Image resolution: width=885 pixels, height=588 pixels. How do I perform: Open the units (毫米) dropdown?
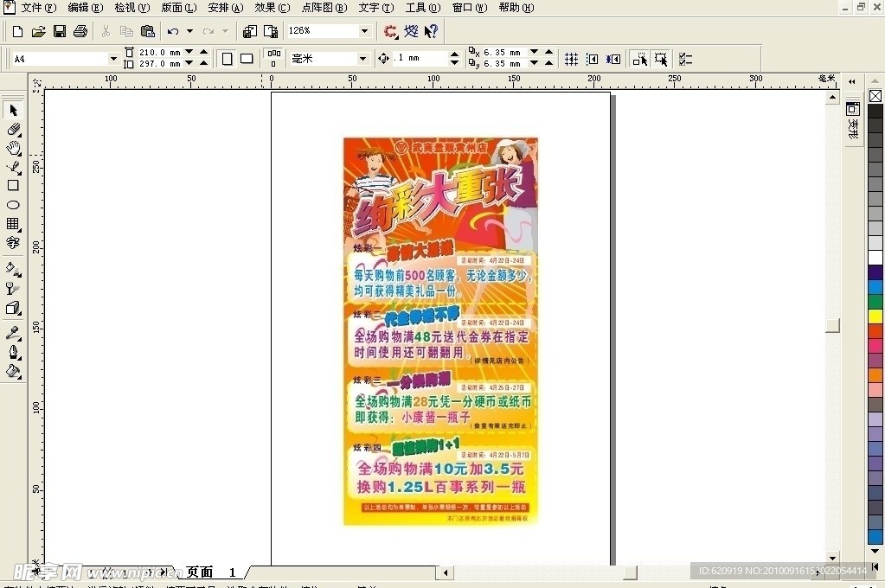(x=362, y=59)
